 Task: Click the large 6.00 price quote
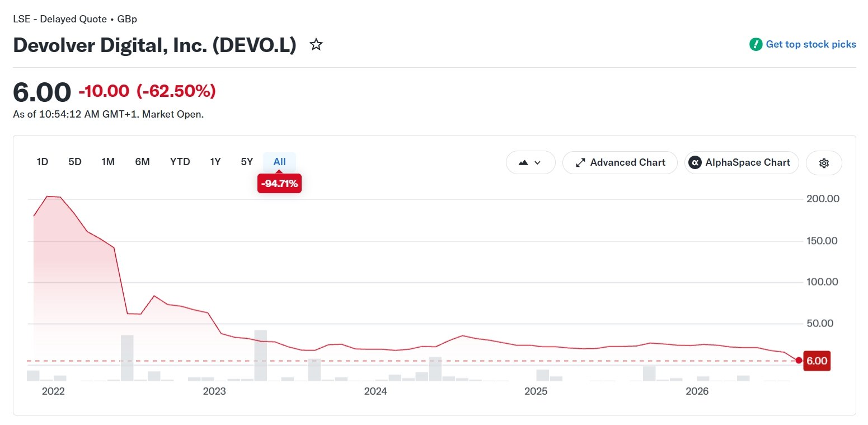42,92
